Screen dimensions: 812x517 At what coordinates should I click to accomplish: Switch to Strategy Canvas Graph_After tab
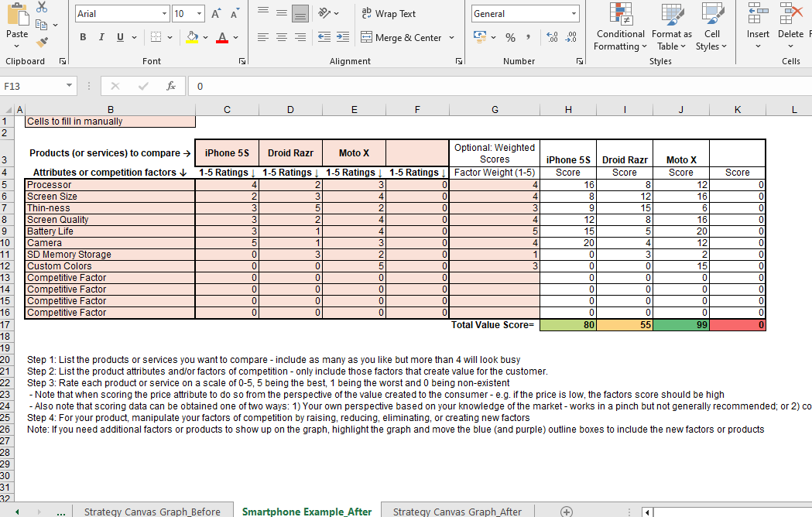[x=457, y=512]
